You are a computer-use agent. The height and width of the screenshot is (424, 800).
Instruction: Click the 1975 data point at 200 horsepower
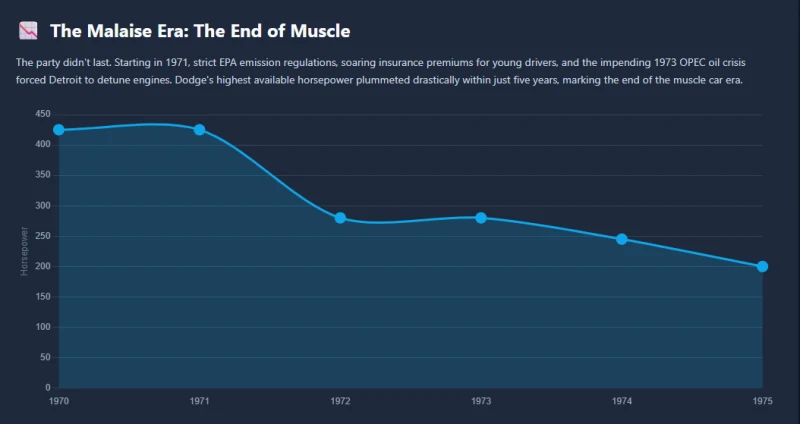tap(762, 266)
